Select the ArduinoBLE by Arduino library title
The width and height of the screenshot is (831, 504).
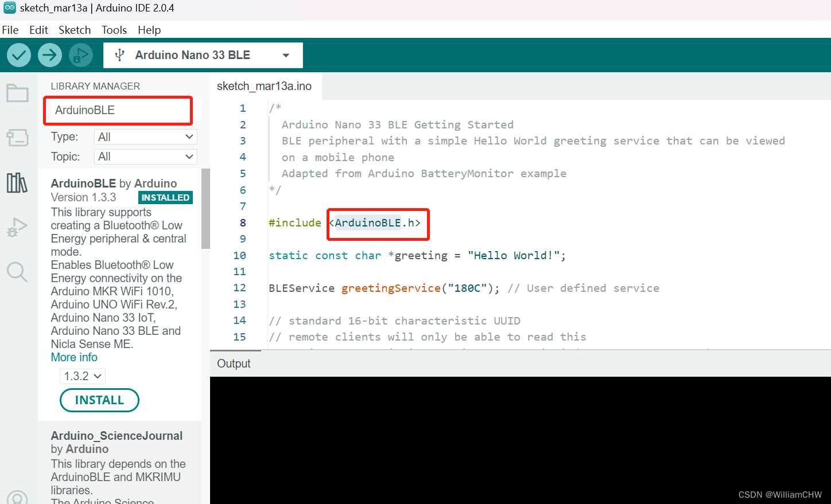pos(114,183)
